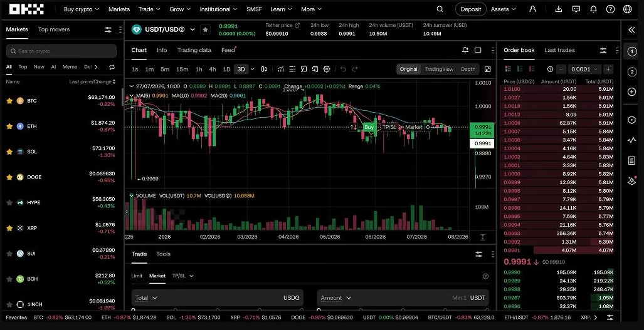The height and width of the screenshot is (330, 644).
Task: Open the TP/SL order type dropdown
Action: tap(182, 276)
